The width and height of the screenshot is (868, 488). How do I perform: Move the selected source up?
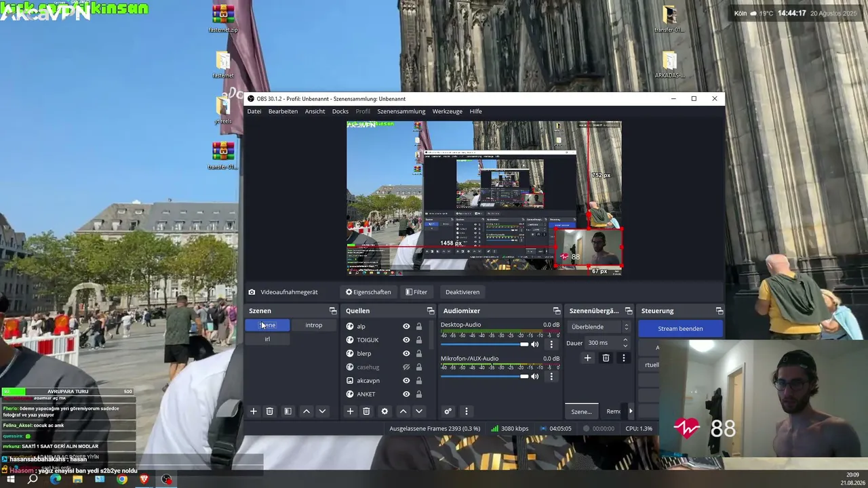pyautogui.click(x=403, y=411)
